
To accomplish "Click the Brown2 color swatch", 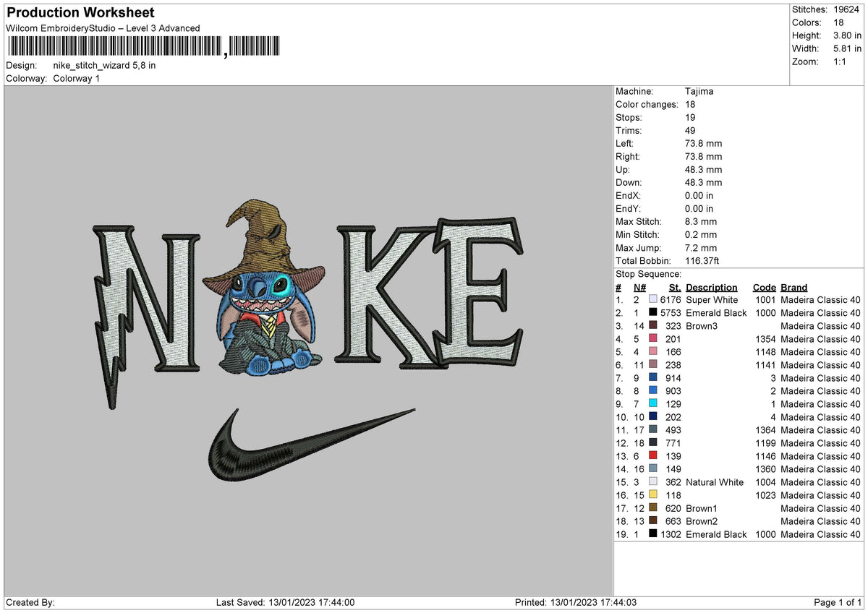I will click(653, 521).
